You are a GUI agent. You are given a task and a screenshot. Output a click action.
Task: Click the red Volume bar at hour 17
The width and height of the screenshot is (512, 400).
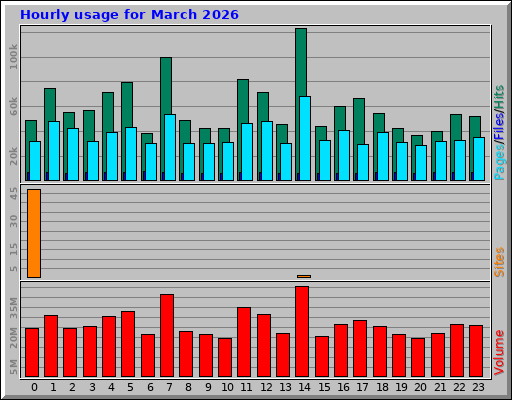point(360,349)
